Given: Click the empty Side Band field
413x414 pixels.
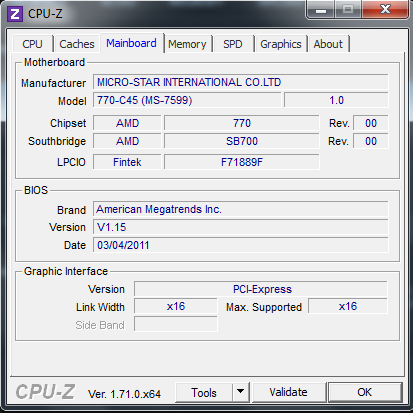Looking at the screenshot, I should pos(176,324).
